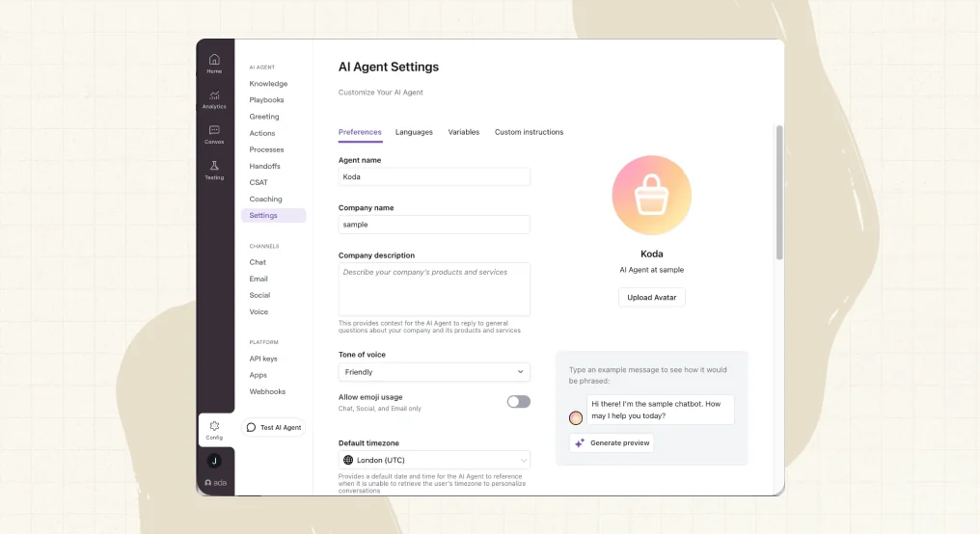Open API keys under Platform
The height and width of the screenshot is (534, 980).
(263, 359)
